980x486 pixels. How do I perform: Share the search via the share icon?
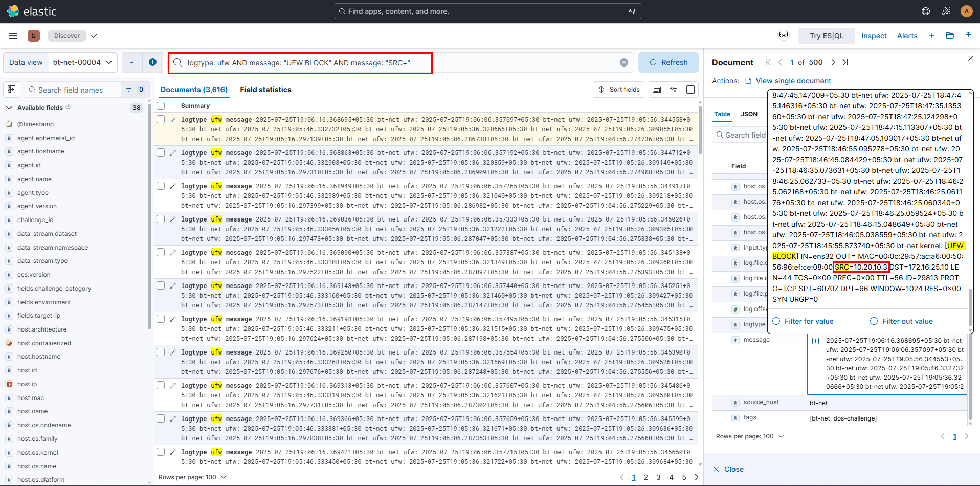click(969, 36)
